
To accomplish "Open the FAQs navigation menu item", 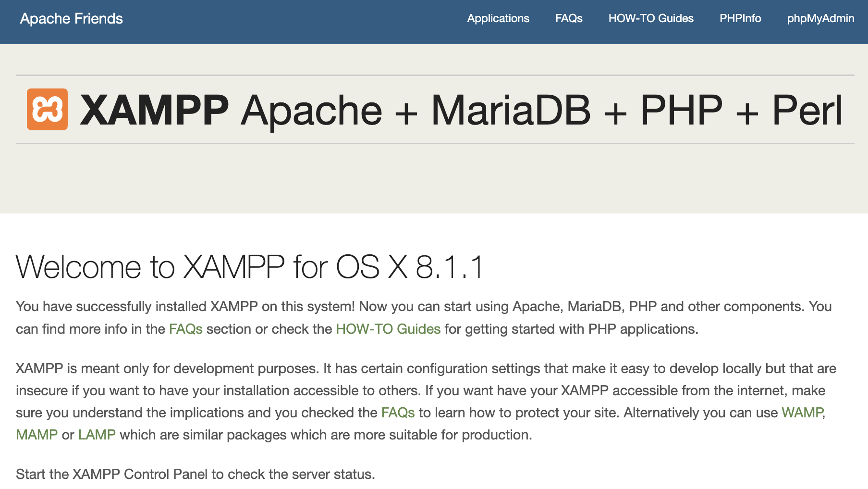I will [x=568, y=18].
